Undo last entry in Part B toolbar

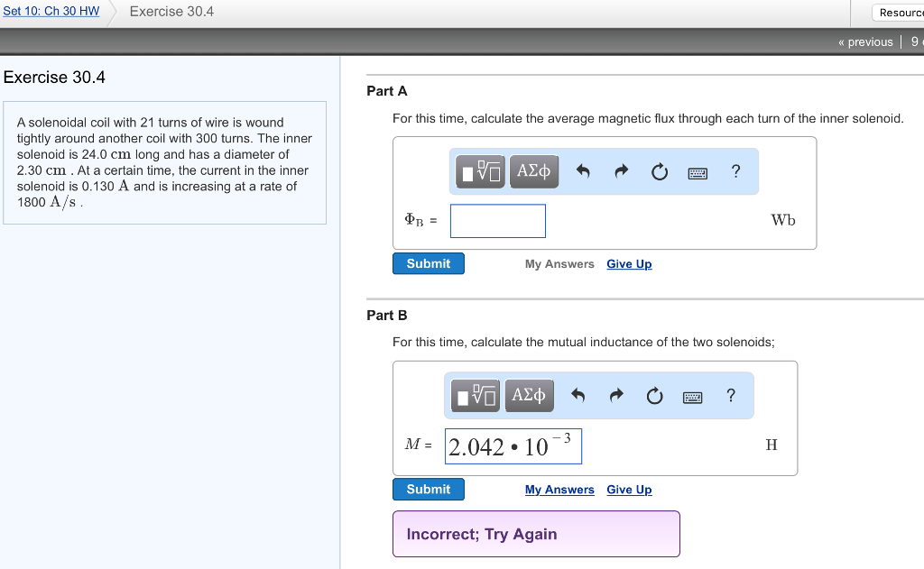point(578,395)
